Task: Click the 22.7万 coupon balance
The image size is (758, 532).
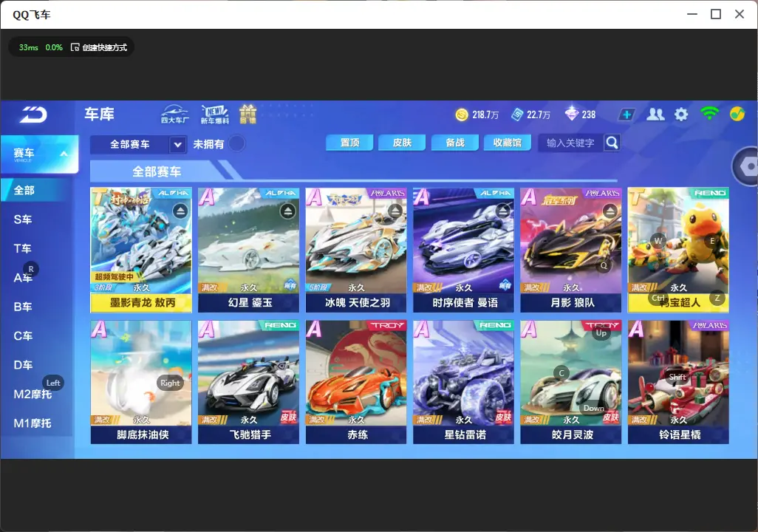Action: click(539, 115)
